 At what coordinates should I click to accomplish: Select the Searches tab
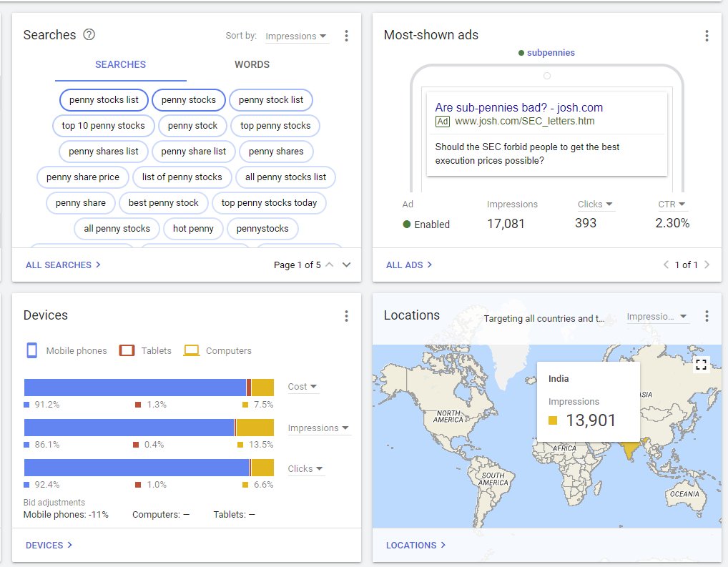[x=120, y=64]
